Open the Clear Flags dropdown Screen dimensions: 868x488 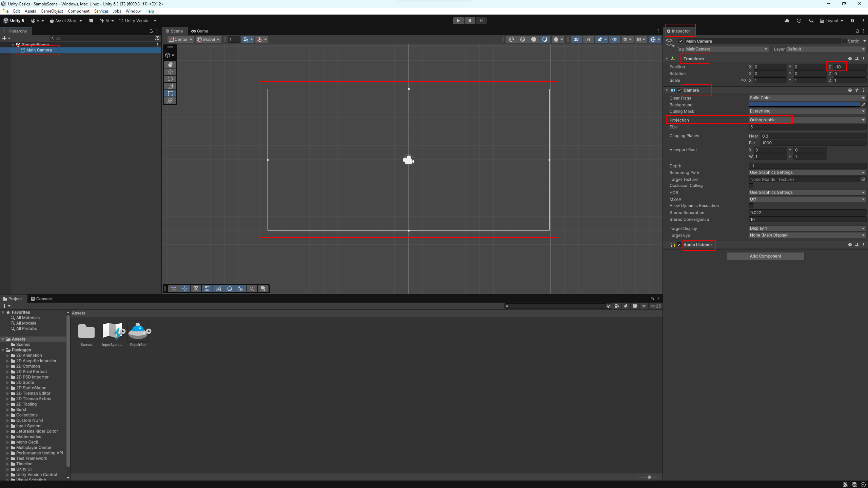807,98
